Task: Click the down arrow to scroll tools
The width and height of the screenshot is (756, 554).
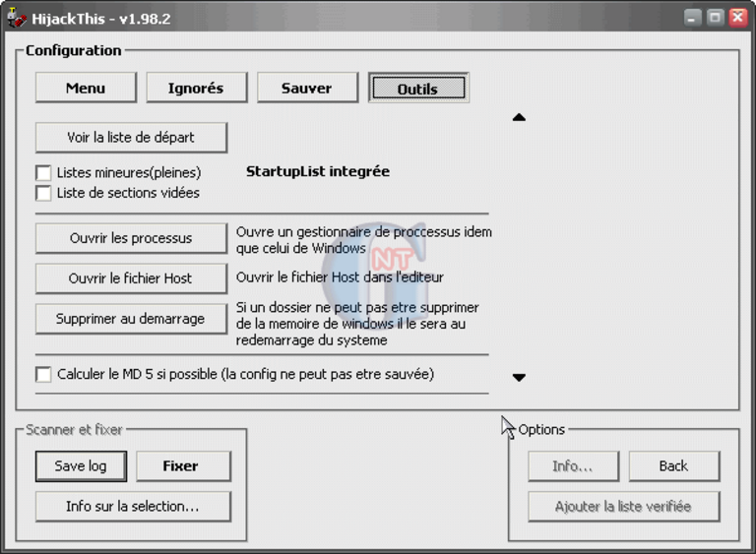Action: click(519, 378)
